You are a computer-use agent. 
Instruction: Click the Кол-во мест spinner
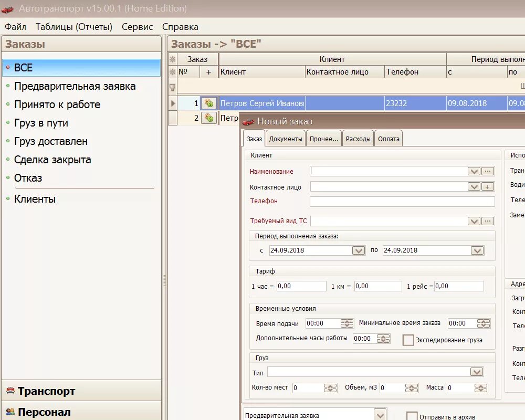[330, 388]
